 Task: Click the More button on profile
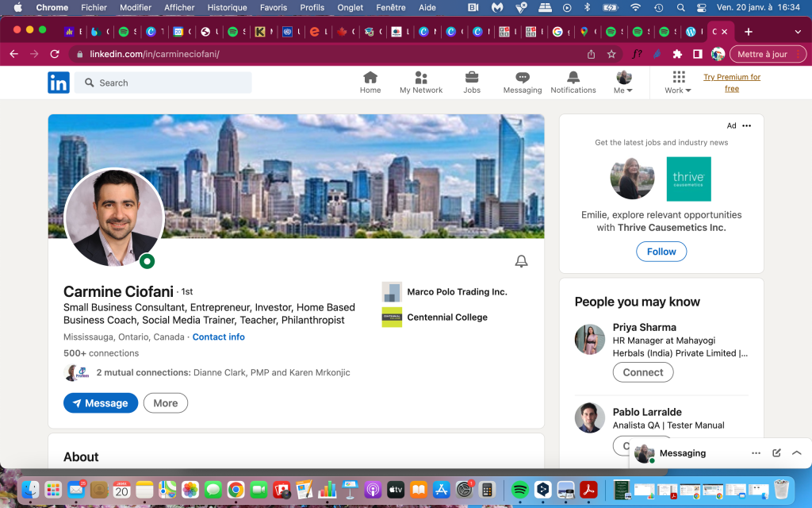[166, 403]
